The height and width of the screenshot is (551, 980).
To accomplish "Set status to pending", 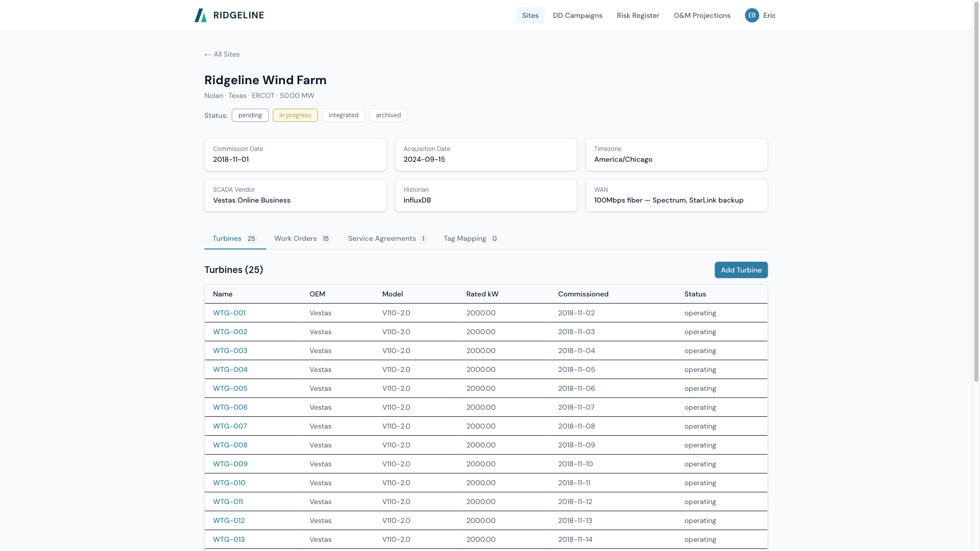I will coord(250,115).
